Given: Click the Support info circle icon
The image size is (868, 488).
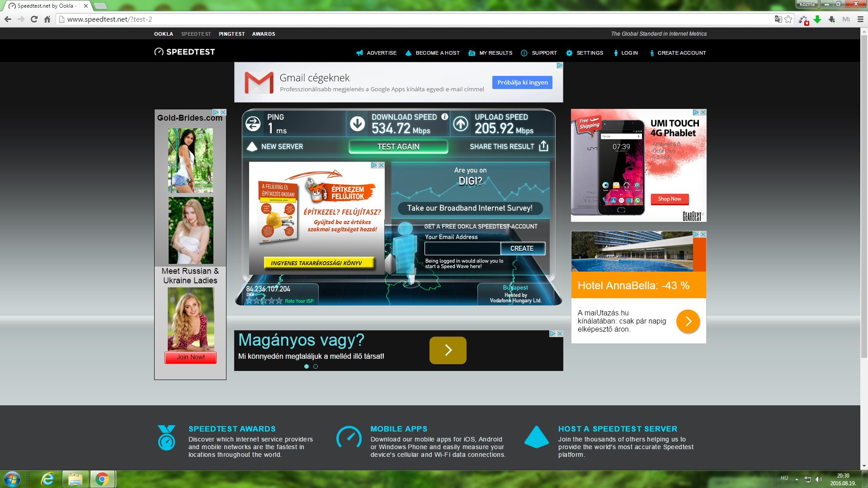Looking at the screenshot, I should tap(524, 53).
